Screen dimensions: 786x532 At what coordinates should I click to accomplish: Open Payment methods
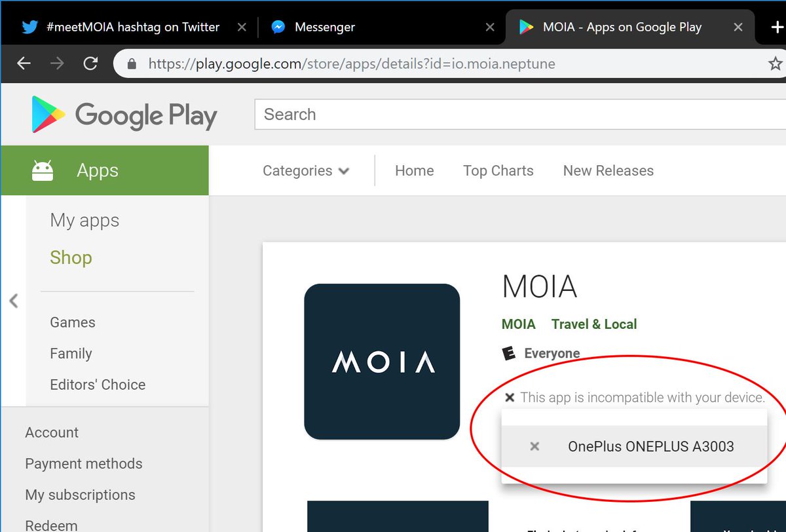84,464
